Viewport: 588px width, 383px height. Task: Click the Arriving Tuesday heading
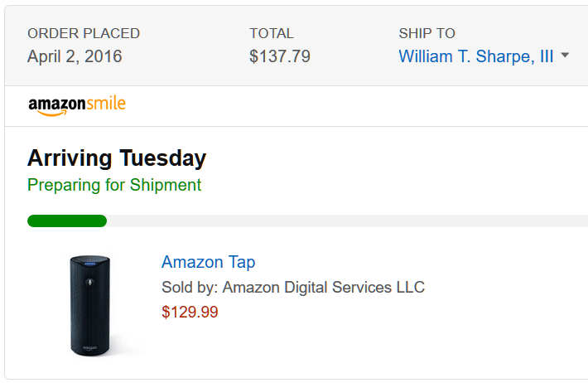(x=117, y=158)
